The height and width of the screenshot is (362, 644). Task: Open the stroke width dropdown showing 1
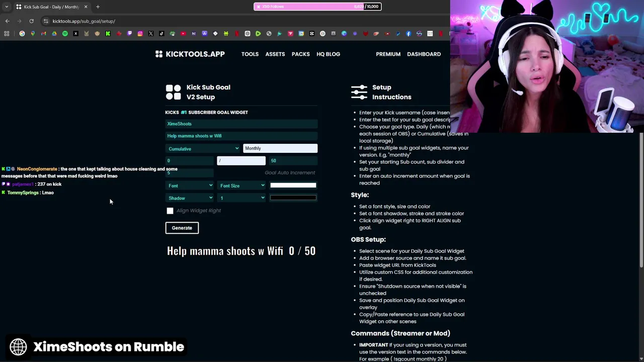pyautogui.click(x=242, y=198)
